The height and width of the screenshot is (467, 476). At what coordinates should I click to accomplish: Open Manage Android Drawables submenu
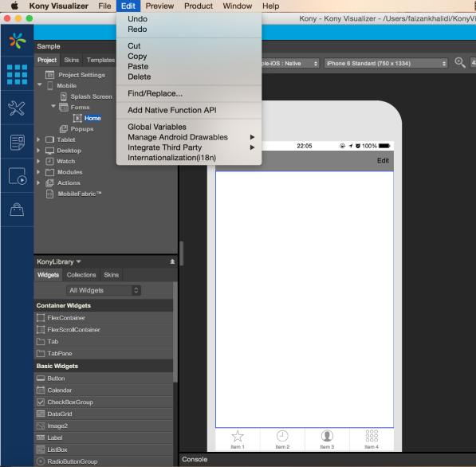point(189,137)
